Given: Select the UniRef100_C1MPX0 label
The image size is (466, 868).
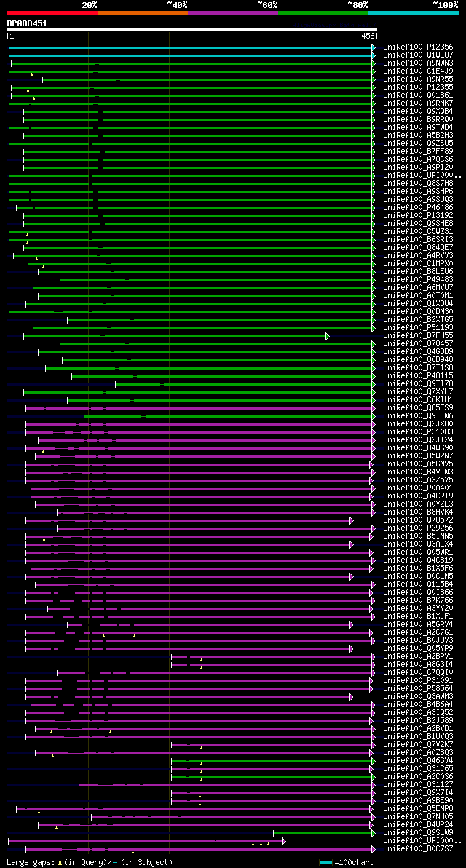Looking at the screenshot, I should 418,264.
